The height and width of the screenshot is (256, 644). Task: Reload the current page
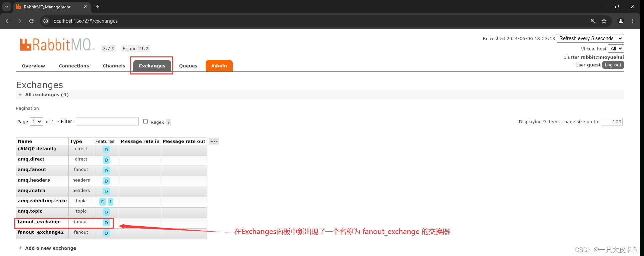pyautogui.click(x=31, y=21)
